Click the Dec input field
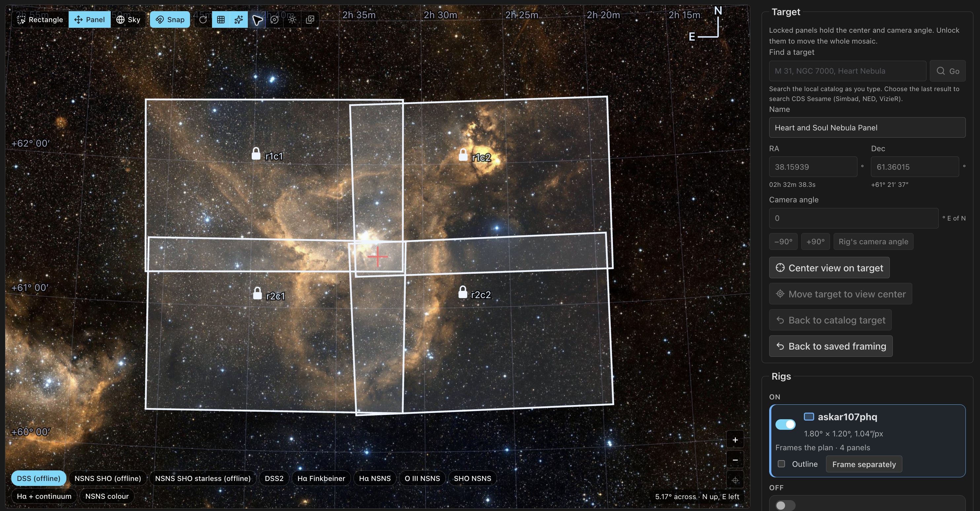Viewport: 980px width, 511px height. coord(915,166)
